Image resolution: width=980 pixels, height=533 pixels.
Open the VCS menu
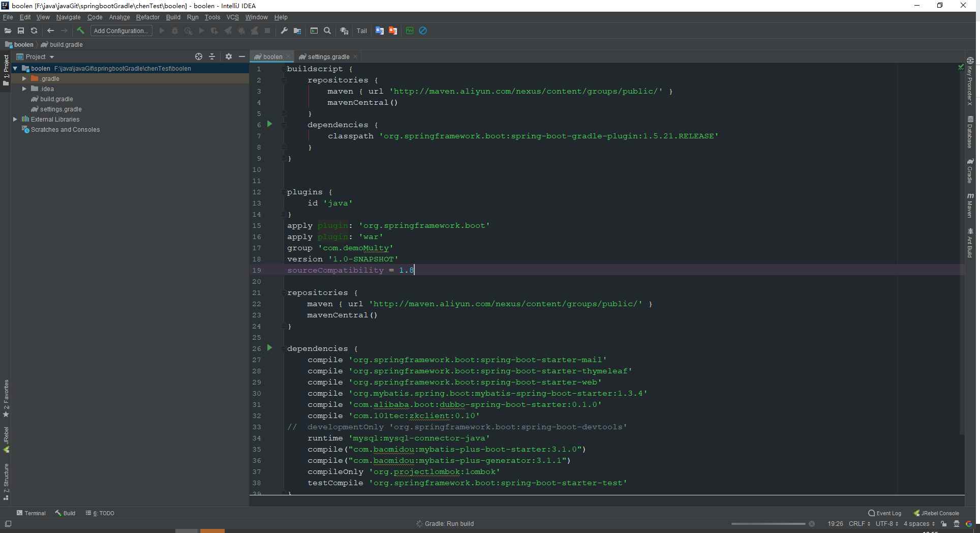pos(232,17)
